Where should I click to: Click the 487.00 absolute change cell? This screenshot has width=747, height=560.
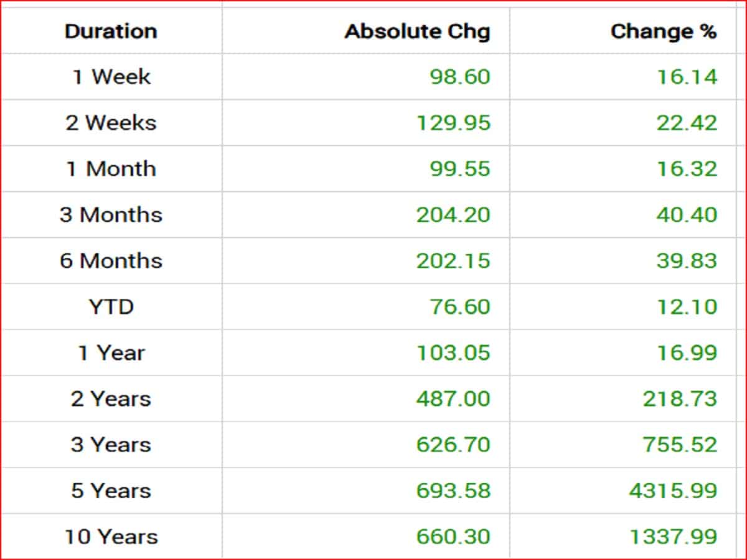point(453,399)
